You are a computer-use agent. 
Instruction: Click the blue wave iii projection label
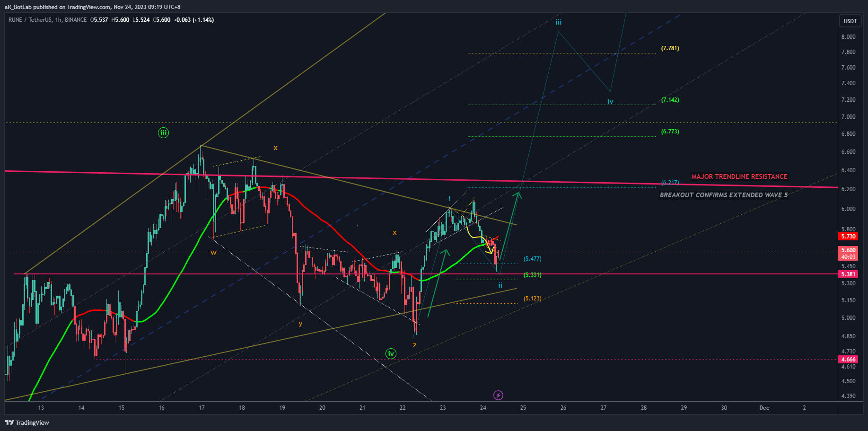click(559, 22)
